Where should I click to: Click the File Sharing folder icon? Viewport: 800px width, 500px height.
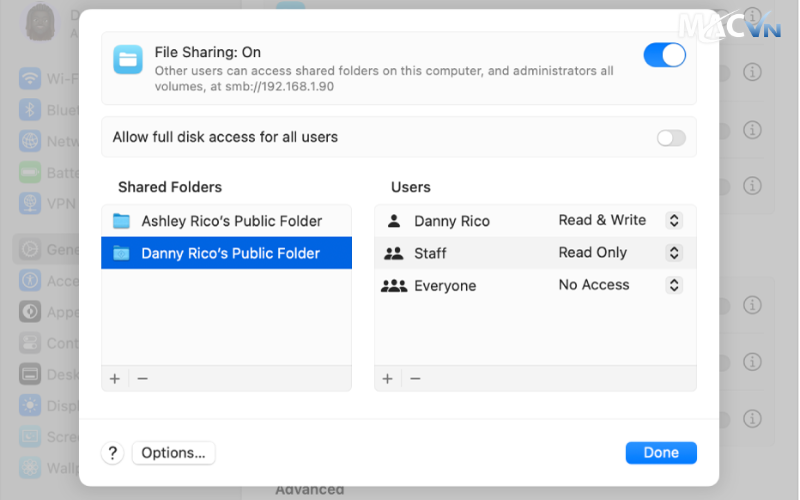(x=128, y=60)
